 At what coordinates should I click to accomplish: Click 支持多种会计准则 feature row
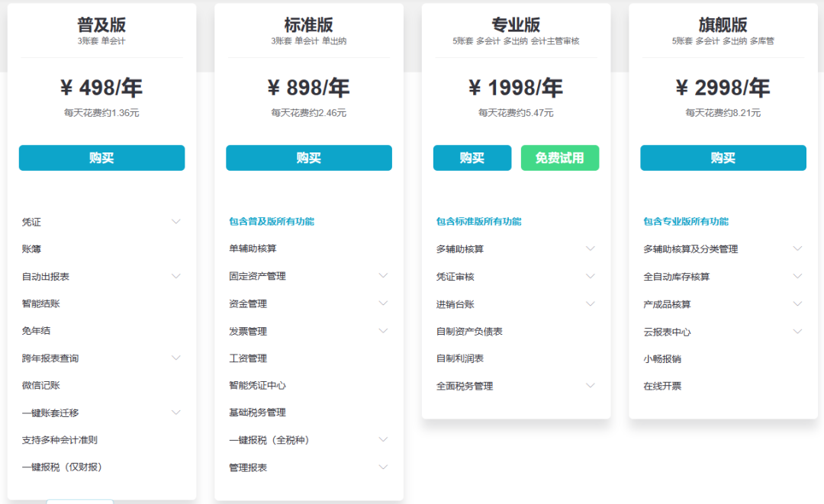(x=60, y=440)
